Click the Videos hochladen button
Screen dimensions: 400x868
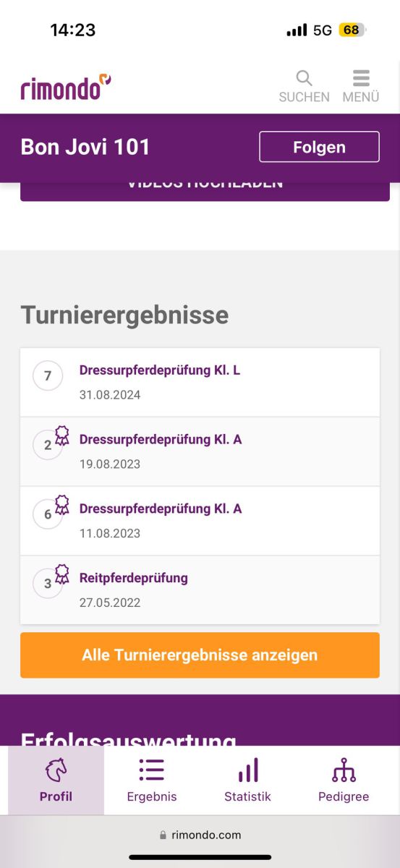point(205,191)
